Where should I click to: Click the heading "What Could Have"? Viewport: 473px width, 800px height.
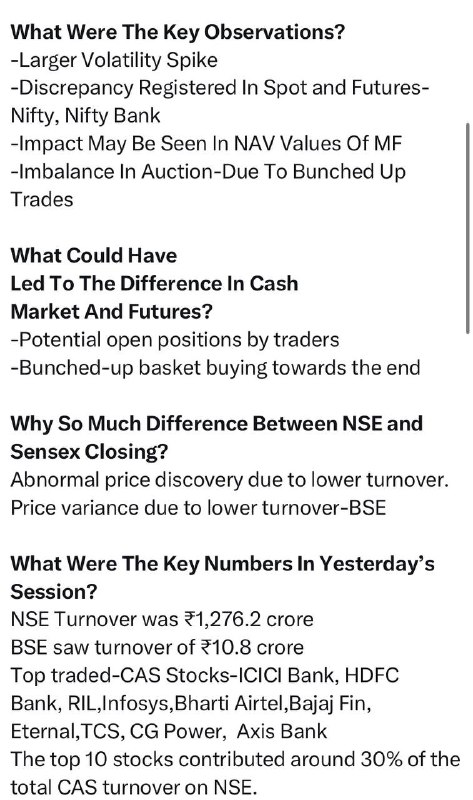click(94, 256)
